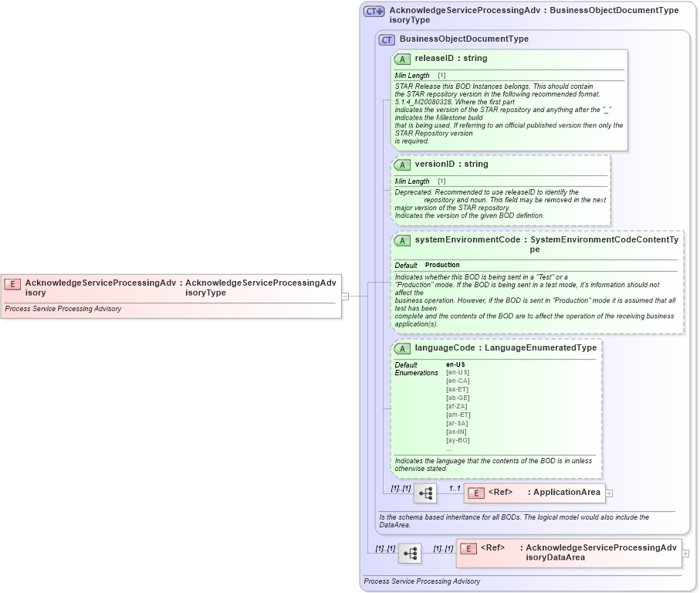700x593 pixels.
Task: Click the sequence compositor icon above ApplicationArea
Action: pyautogui.click(x=426, y=493)
